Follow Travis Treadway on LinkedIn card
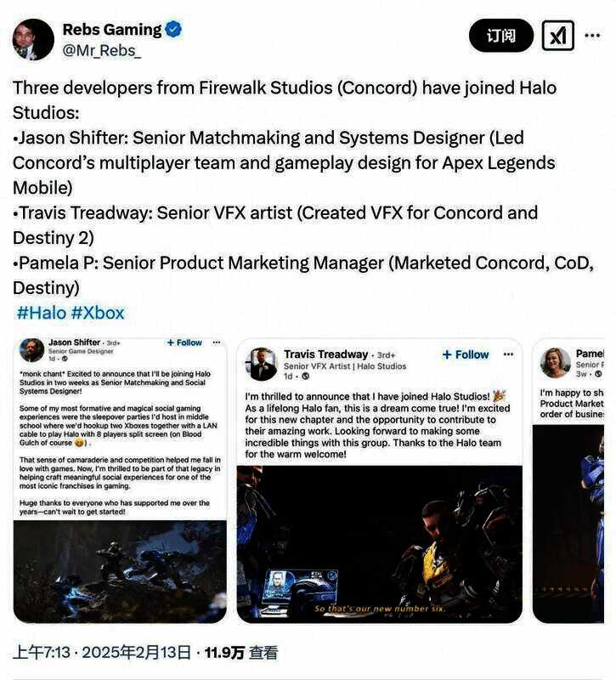Screen dimensions: 616x680 point(465,354)
